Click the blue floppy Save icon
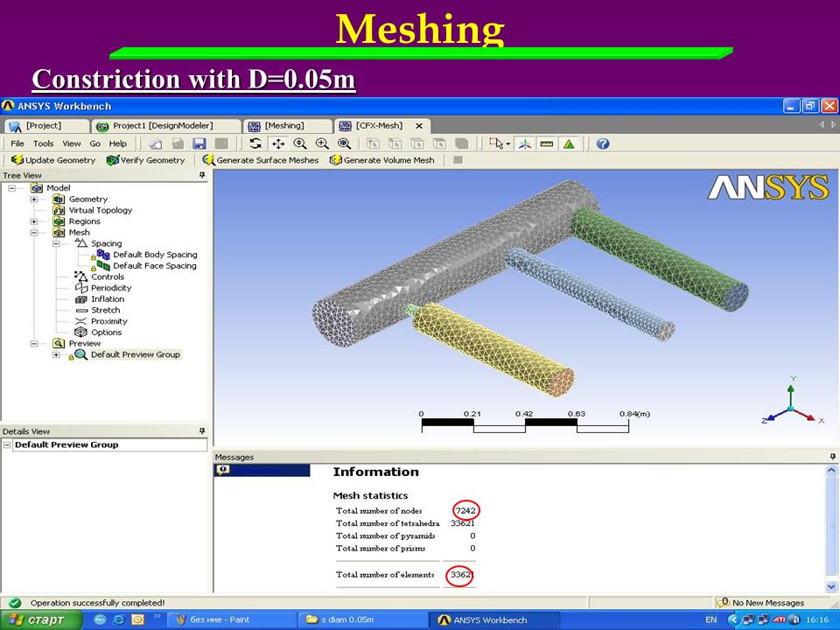Viewport: 840px width, 630px height. click(199, 143)
